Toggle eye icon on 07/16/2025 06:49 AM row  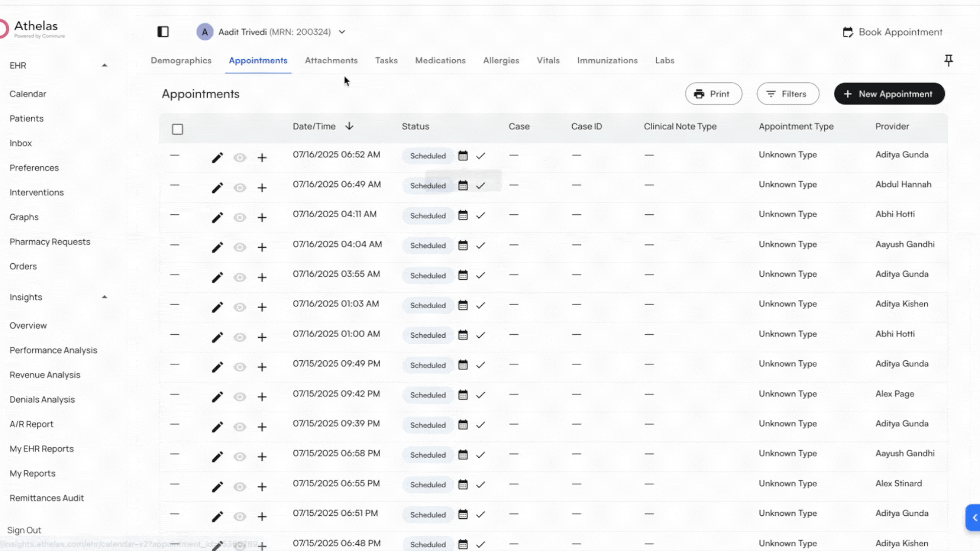(239, 188)
